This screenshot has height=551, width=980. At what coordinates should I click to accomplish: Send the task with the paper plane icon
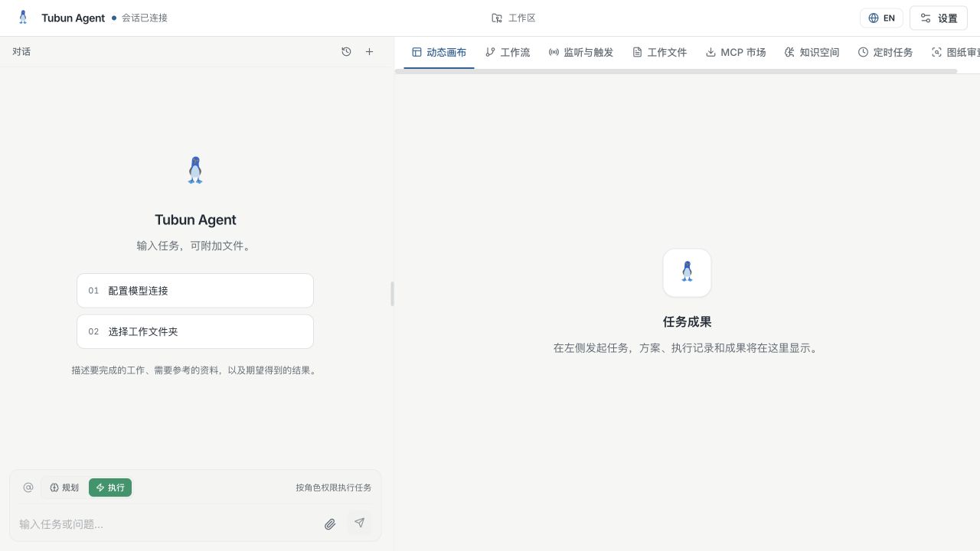pyautogui.click(x=359, y=523)
